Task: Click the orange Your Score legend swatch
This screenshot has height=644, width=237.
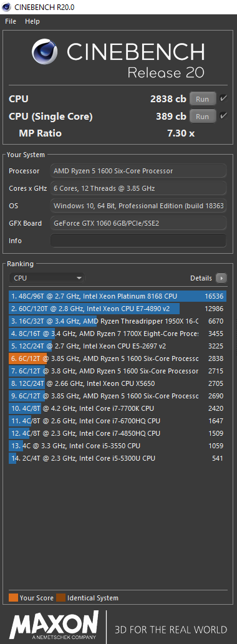Action: pyautogui.click(x=13, y=598)
